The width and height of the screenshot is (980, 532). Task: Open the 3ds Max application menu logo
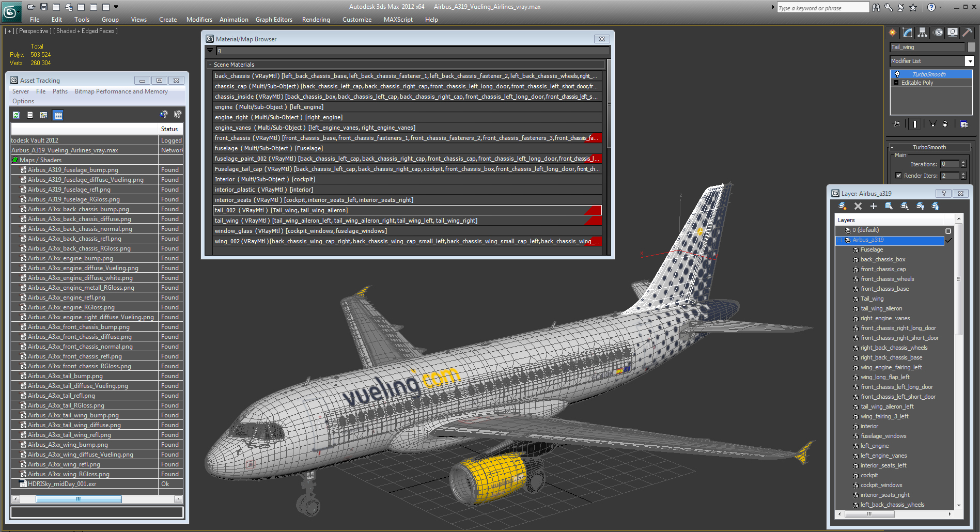coord(11,12)
